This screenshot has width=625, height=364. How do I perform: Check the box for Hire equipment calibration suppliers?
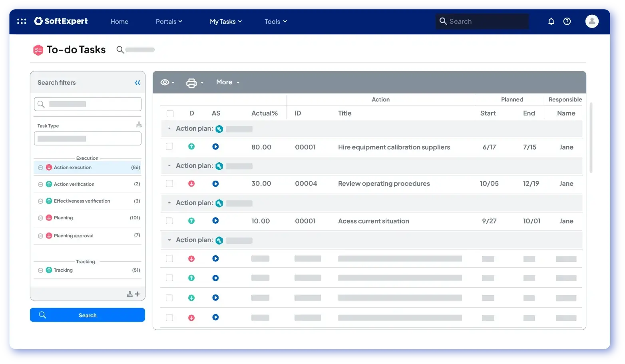(169, 147)
